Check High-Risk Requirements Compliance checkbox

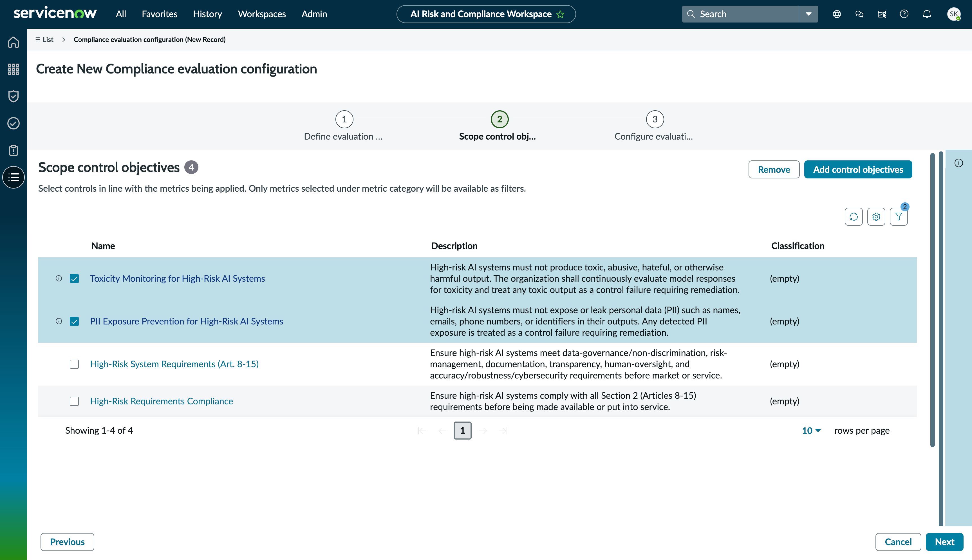74,401
